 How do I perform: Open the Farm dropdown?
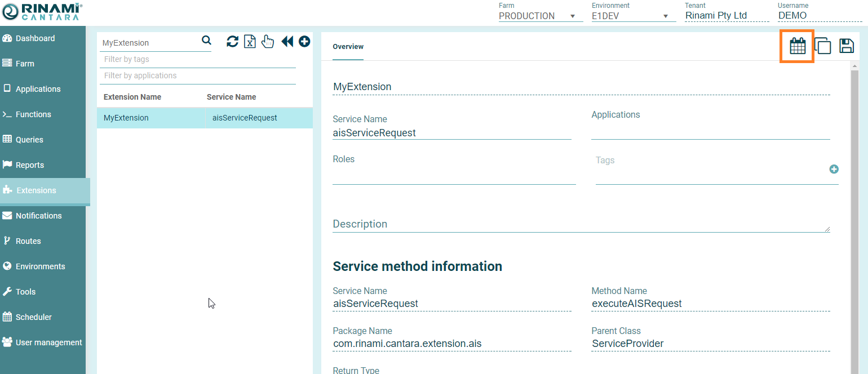540,16
